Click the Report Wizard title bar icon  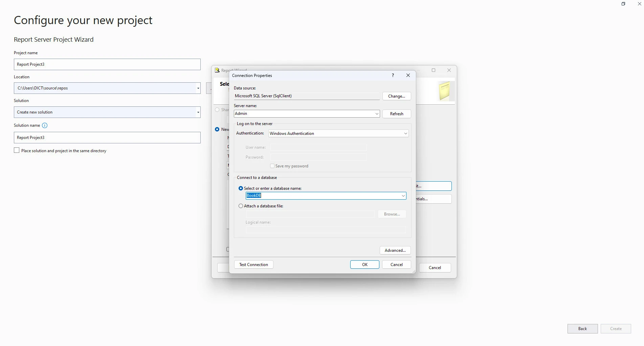[217, 70]
